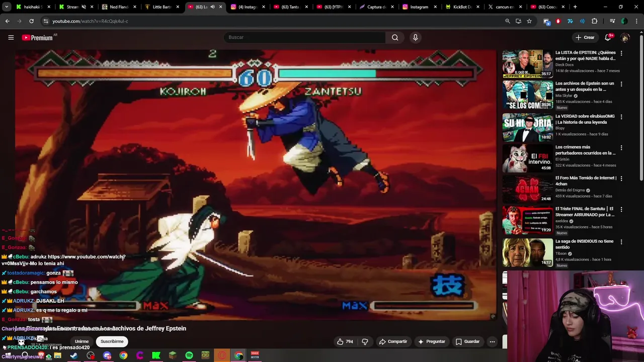
Task: Open options for Los archivos de Epstein video
Action: point(621,84)
